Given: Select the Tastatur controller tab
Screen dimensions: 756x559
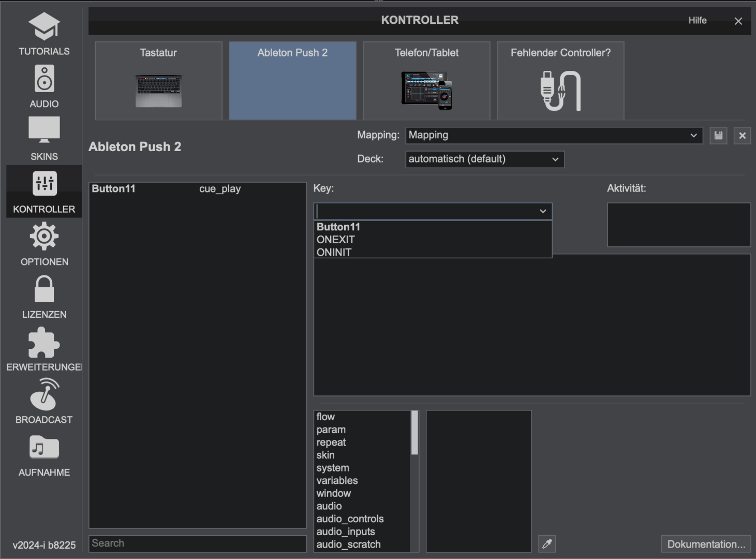Looking at the screenshot, I should [158, 81].
